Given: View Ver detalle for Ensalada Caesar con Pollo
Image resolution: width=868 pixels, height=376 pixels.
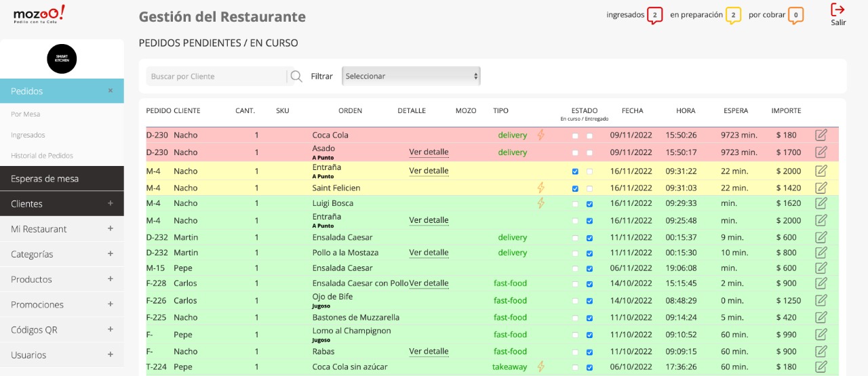Looking at the screenshot, I should tap(429, 283).
